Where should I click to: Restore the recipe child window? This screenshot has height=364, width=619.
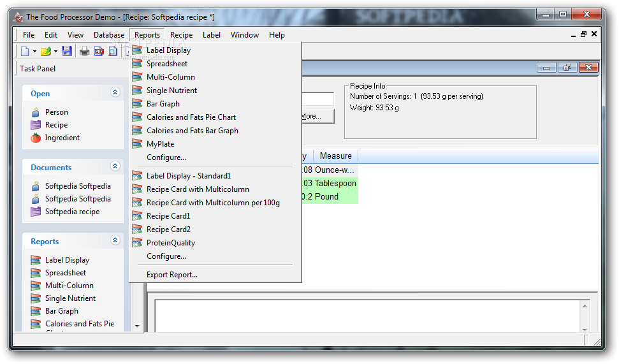click(567, 68)
